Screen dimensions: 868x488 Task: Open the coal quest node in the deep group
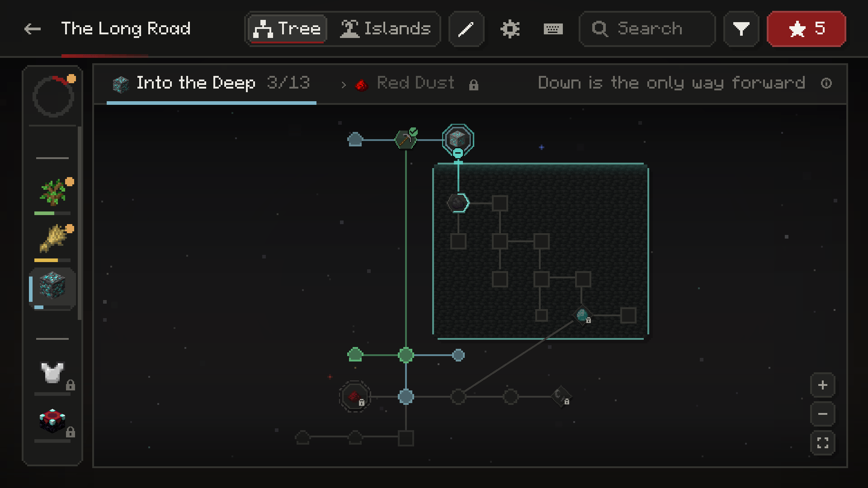pyautogui.click(x=458, y=203)
